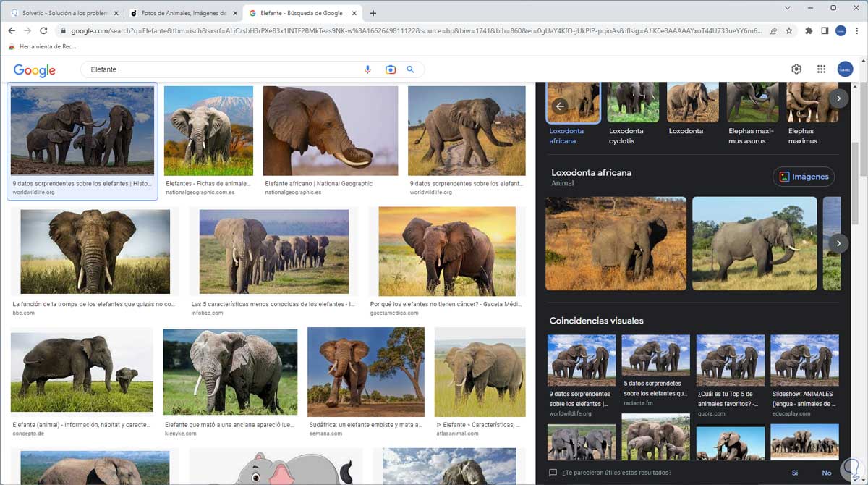Open Elefantes - Fichas de animales image

[208, 131]
